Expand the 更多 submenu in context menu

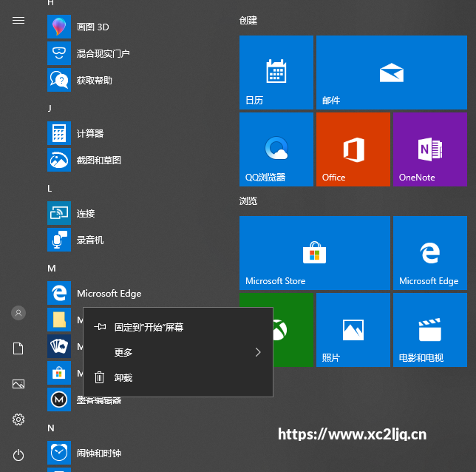[178, 352]
